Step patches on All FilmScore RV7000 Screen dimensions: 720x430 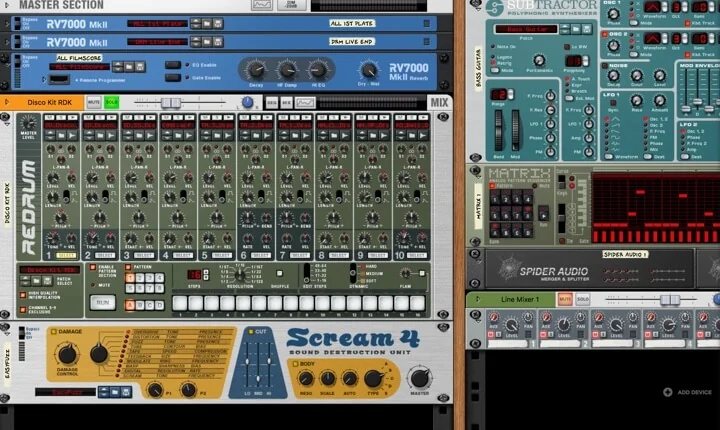click(118, 67)
